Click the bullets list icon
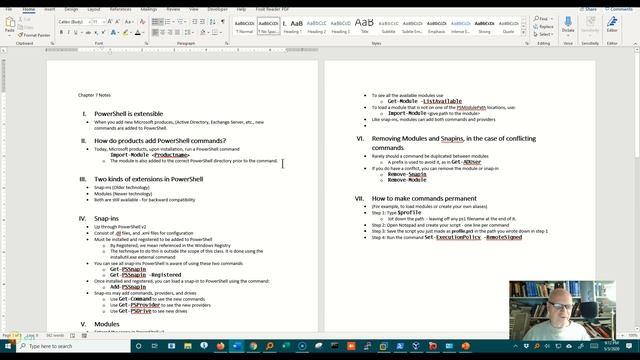Image resolution: width=640 pixels, height=360 pixels. (155, 22)
